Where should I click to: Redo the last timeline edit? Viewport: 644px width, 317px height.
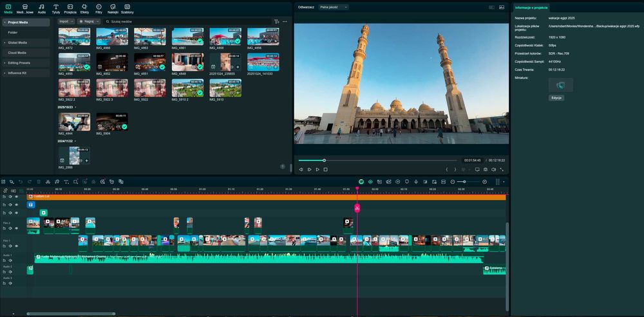click(30, 182)
